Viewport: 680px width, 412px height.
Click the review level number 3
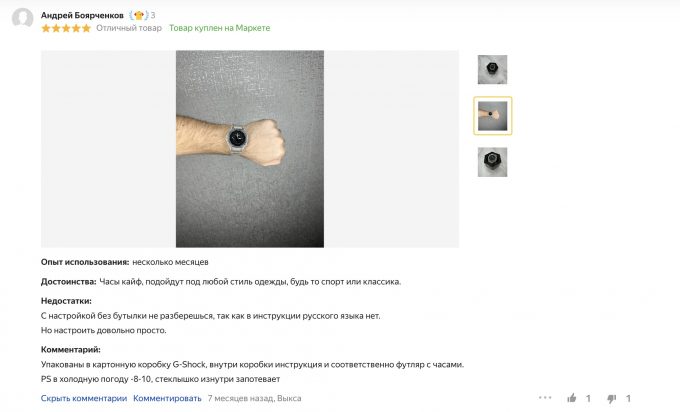153,15
